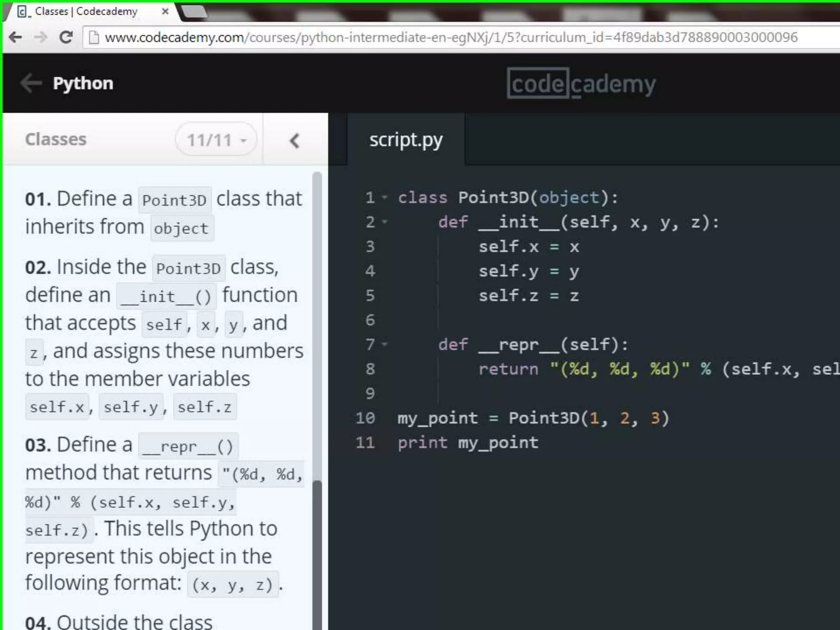This screenshot has height=630, width=840.
Task: Click the 'object' code tag in step 01
Action: 182,228
